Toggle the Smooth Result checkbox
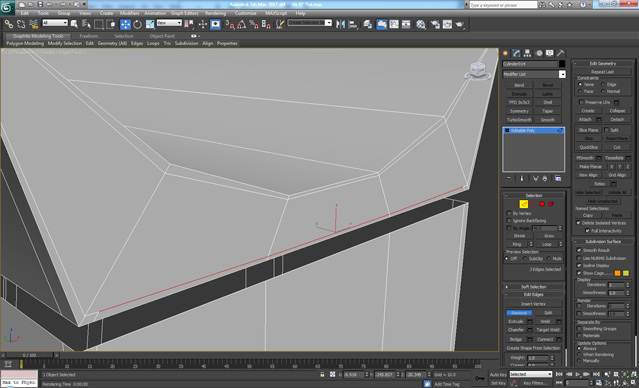639x388 pixels. 579,250
